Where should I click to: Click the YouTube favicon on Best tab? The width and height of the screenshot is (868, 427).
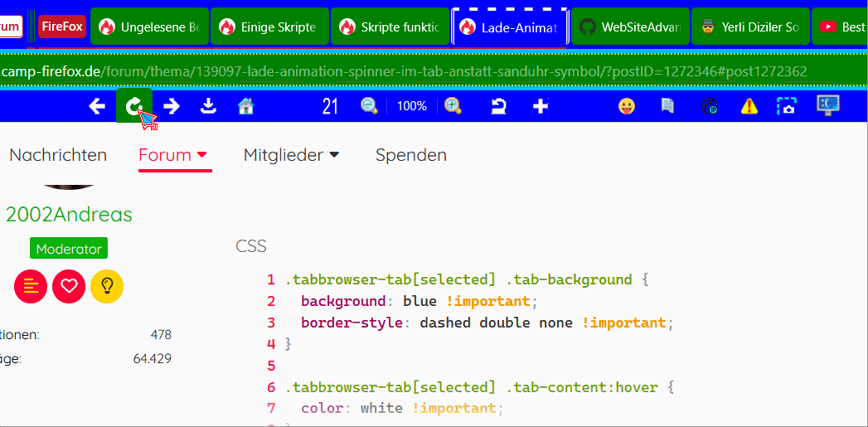pos(828,27)
